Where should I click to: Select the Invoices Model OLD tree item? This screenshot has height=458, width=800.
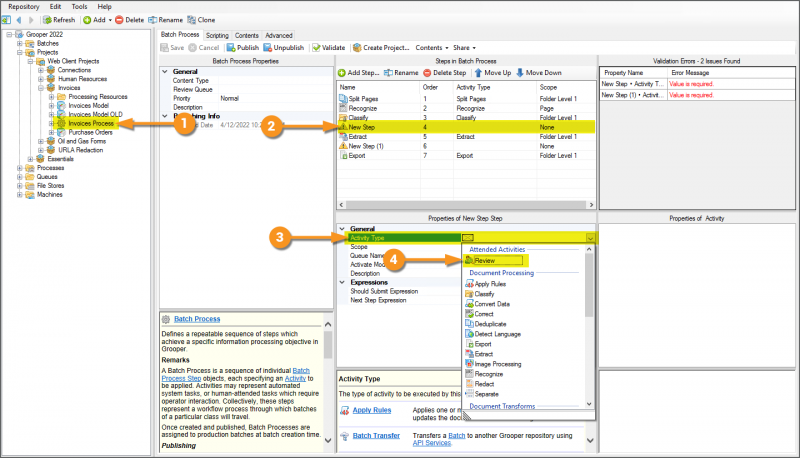(95, 114)
